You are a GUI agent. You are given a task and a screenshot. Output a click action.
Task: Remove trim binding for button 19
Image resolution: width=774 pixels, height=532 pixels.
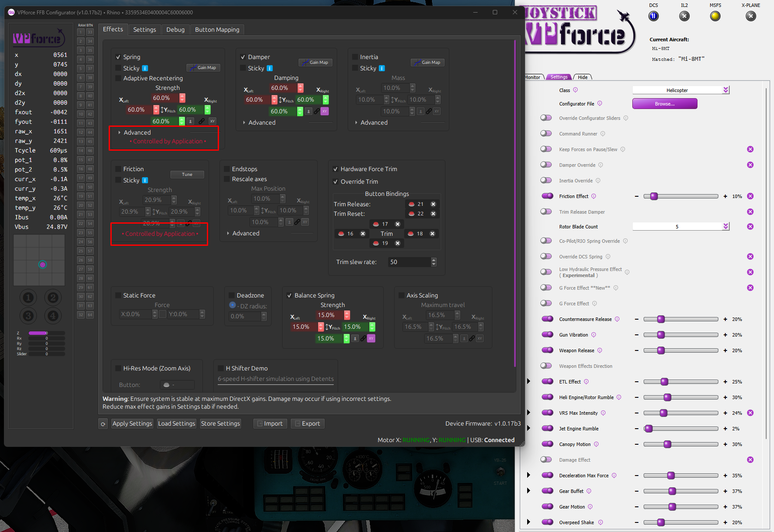tap(398, 243)
